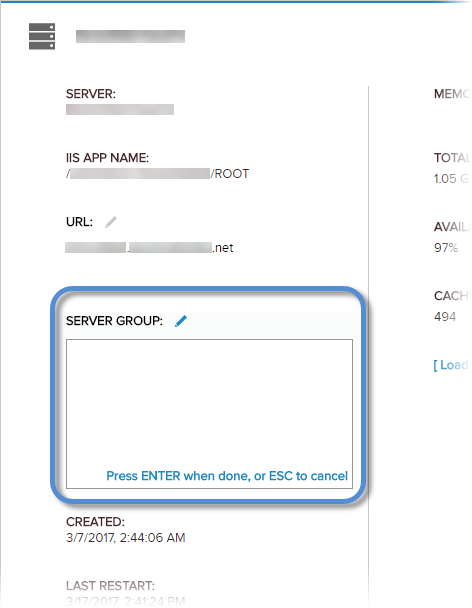The image size is (472, 608).
Task: Click the URL ending in .net
Action: pyautogui.click(x=149, y=248)
